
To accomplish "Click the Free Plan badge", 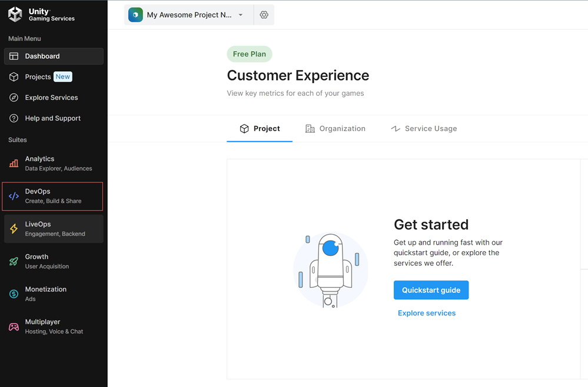I will tap(249, 54).
